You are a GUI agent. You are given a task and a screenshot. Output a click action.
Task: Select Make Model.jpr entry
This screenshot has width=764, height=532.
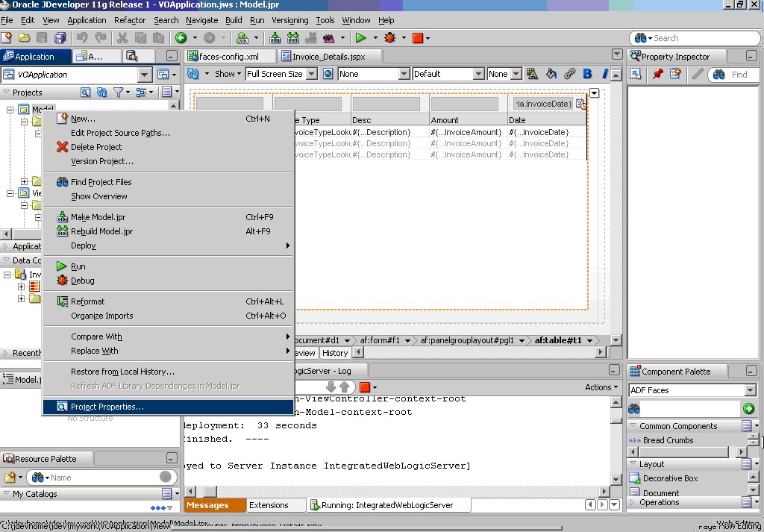[169, 217]
